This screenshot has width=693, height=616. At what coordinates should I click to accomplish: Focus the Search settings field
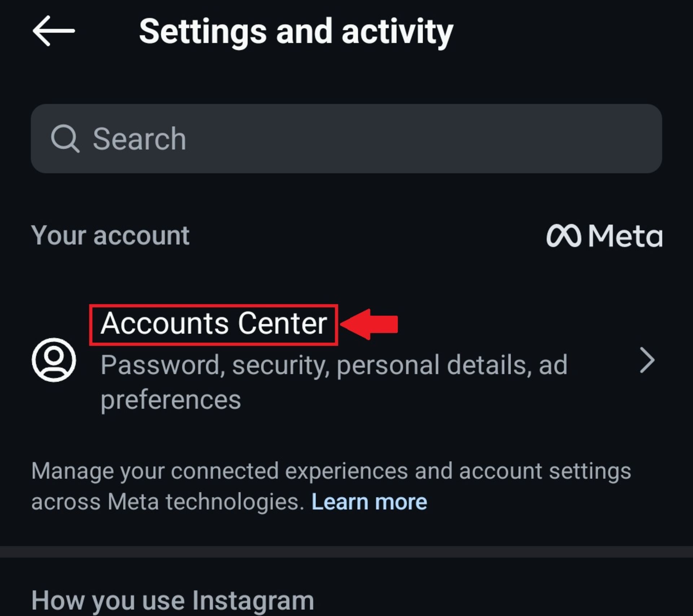[346, 139]
